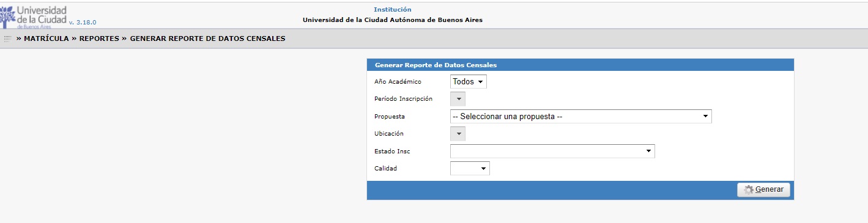Click the Propuesta field label
The width and height of the screenshot is (868, 223).
pyautogui.click(x=390, y=116)
